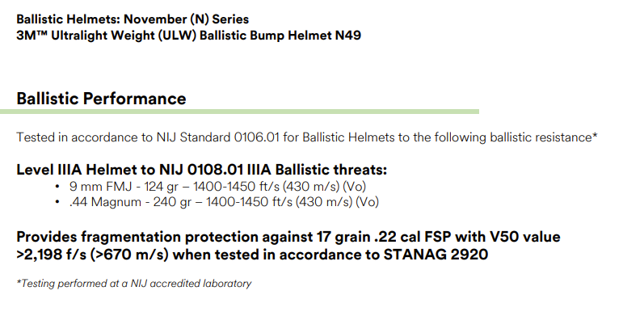Click "NIJ Standard 0106.01" in the paragraph
644x312 pixels.
pos(217,137)
